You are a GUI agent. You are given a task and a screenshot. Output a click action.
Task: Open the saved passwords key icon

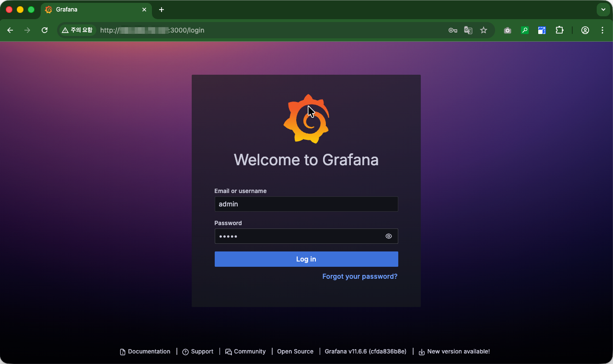[452, 30]
